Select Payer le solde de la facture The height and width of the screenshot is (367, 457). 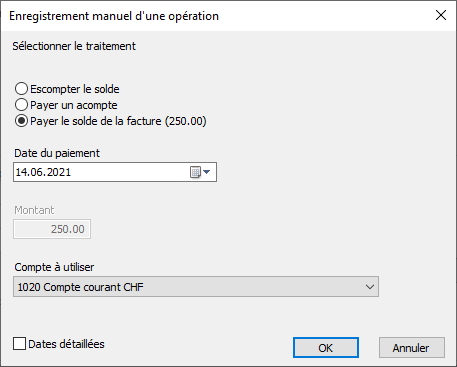click(21, 121)
